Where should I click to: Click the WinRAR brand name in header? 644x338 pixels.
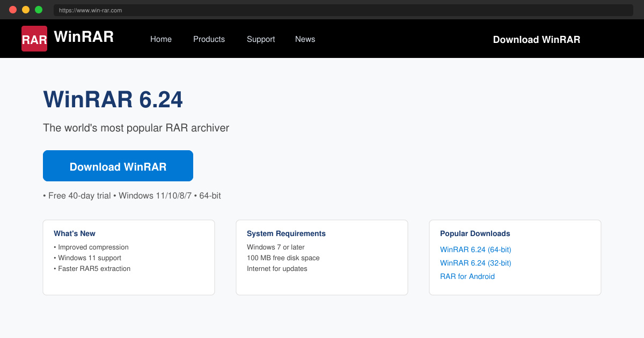[84, 37]
